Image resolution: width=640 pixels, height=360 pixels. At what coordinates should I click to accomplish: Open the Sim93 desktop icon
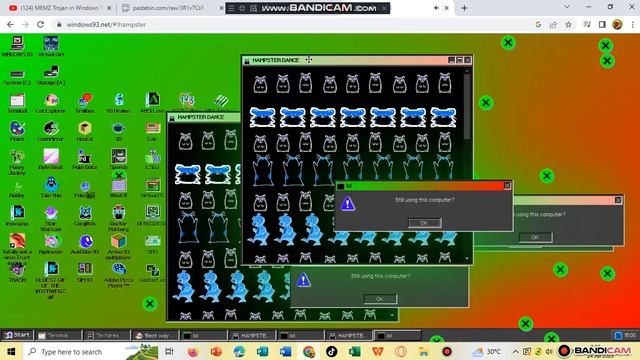[x=85, y=272]
